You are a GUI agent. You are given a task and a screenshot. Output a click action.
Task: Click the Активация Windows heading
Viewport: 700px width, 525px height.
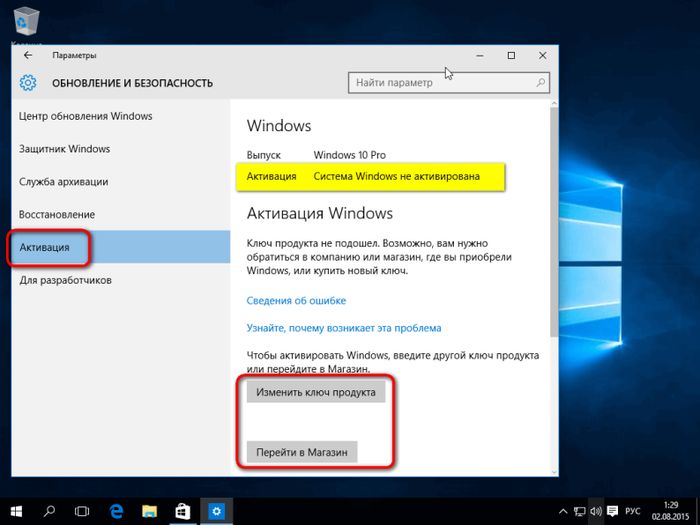(320, 213)
